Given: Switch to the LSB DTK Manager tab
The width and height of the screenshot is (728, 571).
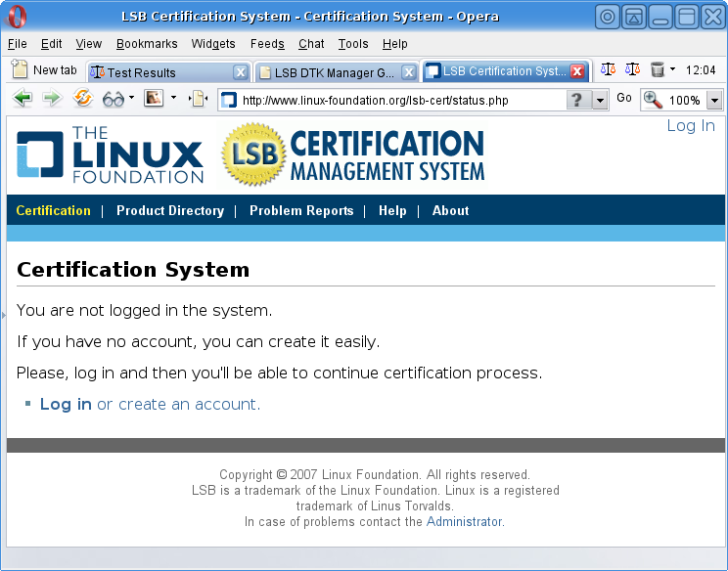Looking at the screenshot, I should point(330,72).
